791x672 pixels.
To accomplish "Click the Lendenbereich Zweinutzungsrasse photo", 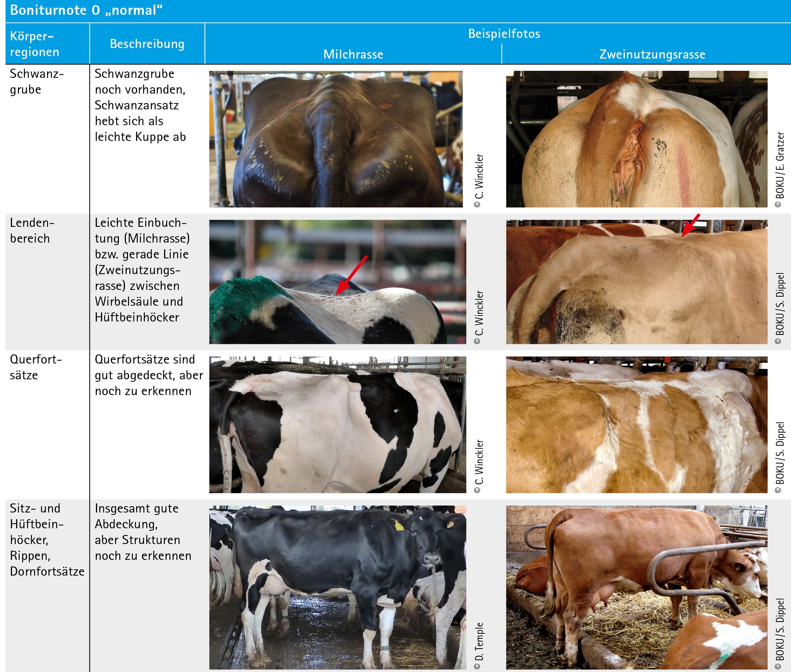I will point(637,282).
